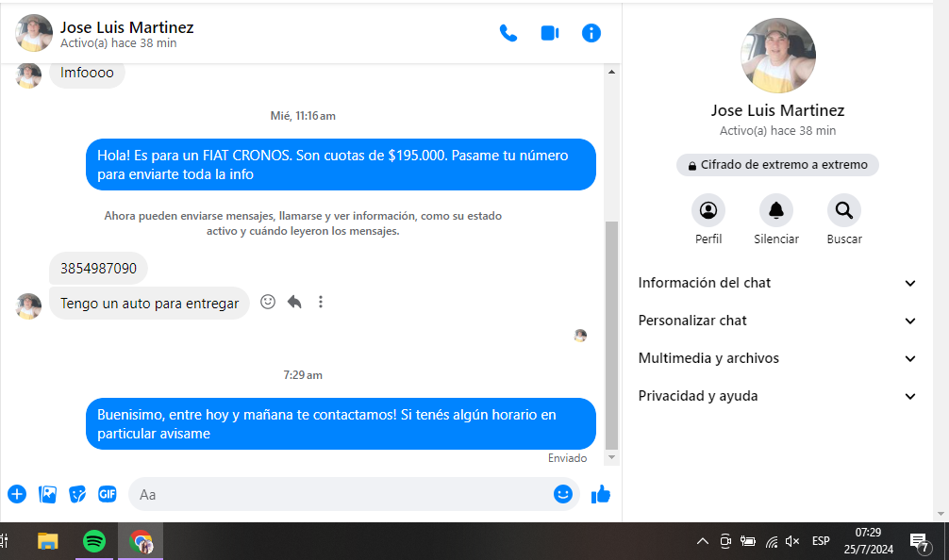Reply to 'Tengo un auto para entregar'
Screen dimensions: 949x560
tap(294, 303)
